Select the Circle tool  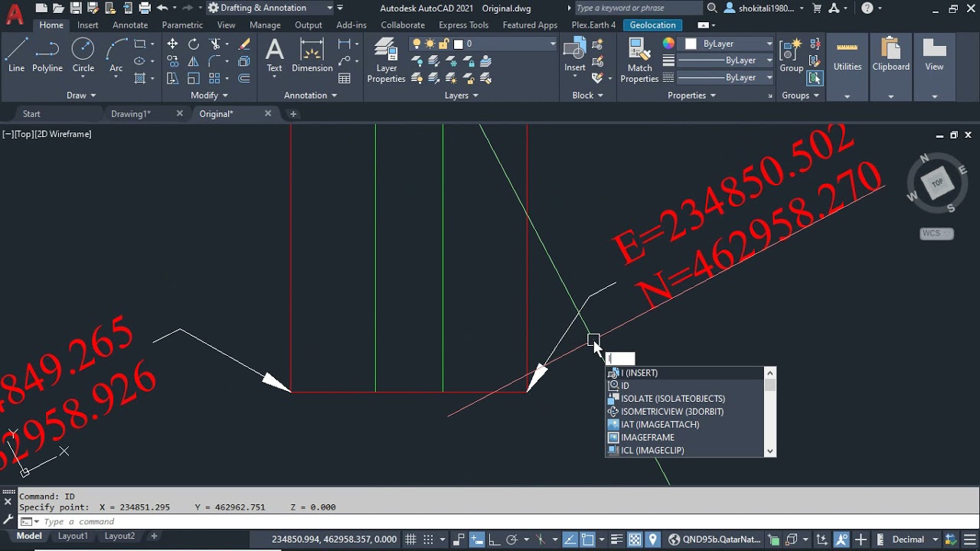coord(83,56)
